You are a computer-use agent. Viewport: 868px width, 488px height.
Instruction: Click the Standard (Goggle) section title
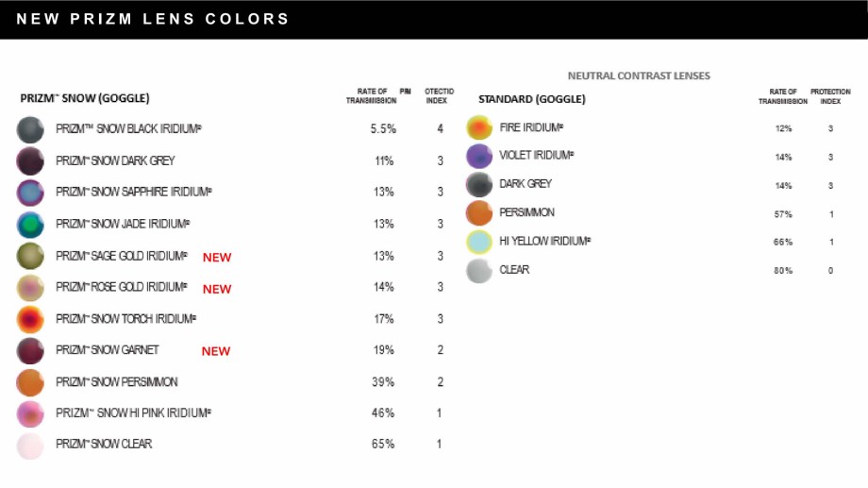(532, 99)
